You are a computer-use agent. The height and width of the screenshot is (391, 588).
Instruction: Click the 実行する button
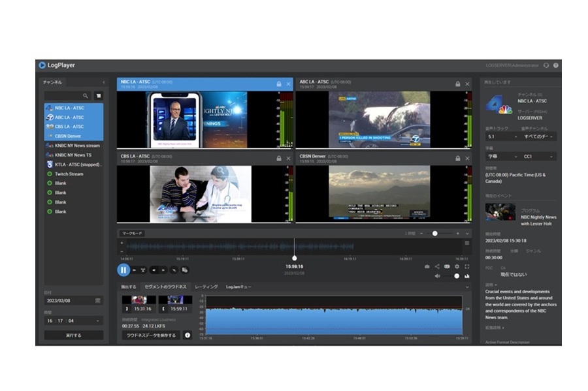point(73,336)
